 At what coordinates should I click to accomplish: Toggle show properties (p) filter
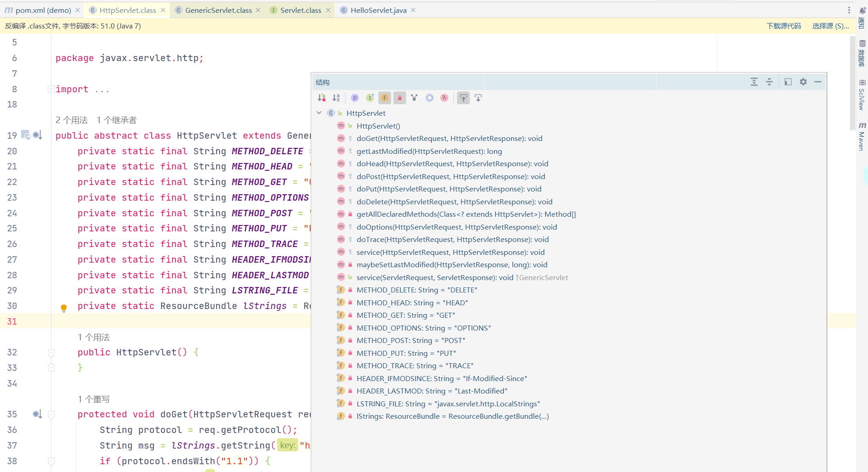(355, 98)
